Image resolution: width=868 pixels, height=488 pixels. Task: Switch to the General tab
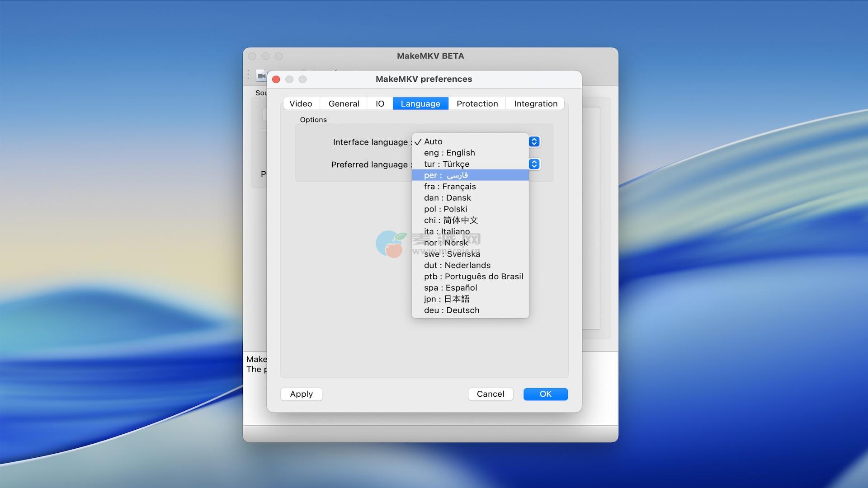(344, 104)
